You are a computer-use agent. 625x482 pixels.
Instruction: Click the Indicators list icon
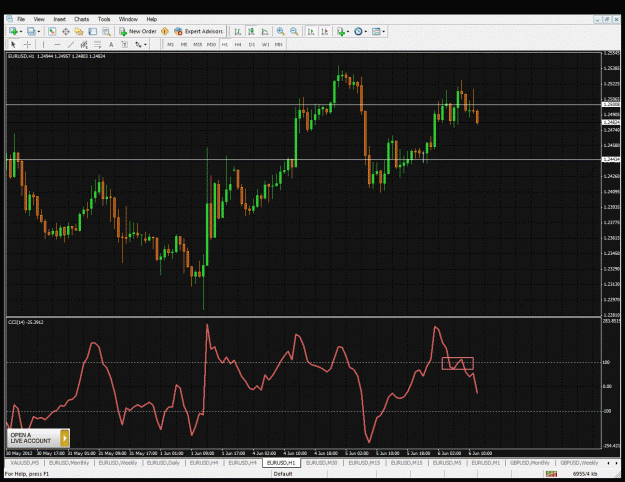pyautogui.click(x=341, y=31)
